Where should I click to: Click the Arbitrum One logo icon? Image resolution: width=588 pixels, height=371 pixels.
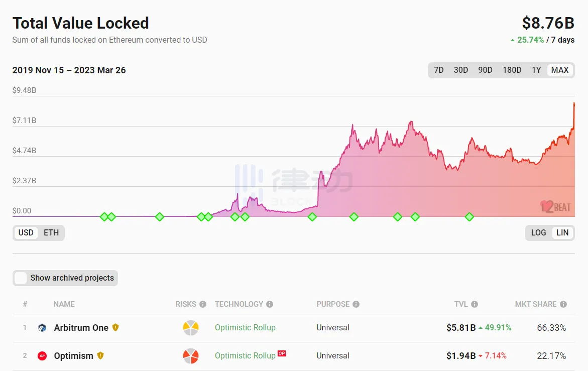(x=42, y=328)
